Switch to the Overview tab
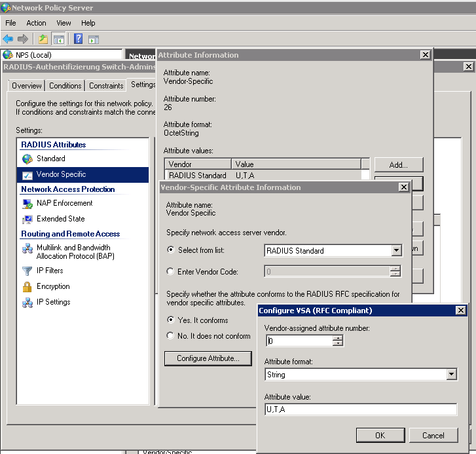Screen dimensions: 476x454 point(27,86)
